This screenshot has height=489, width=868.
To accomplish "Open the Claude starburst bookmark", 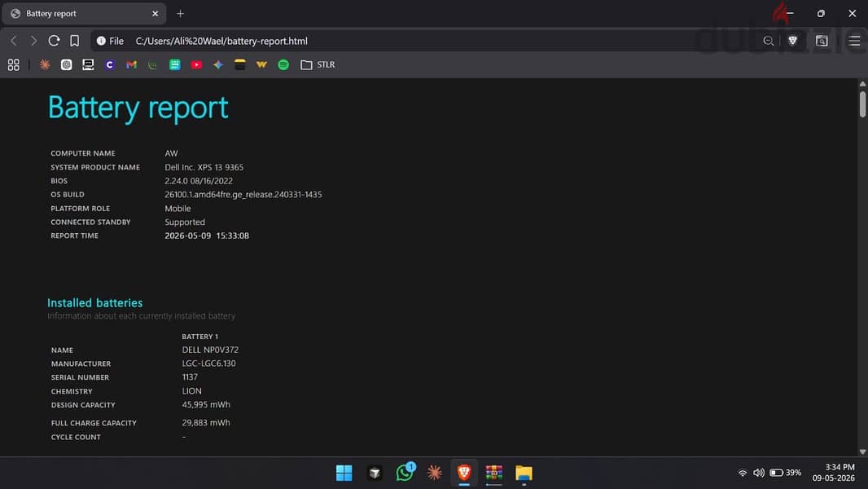I will tap(45, 65).
